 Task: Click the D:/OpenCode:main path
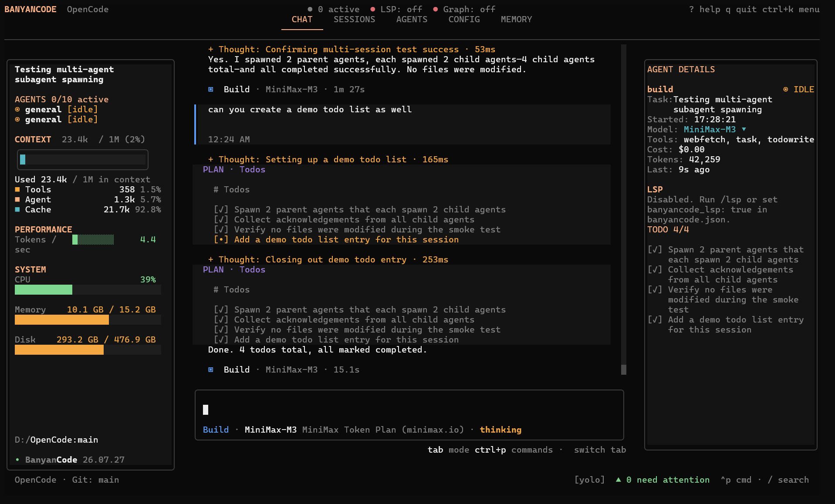(56, 440)
